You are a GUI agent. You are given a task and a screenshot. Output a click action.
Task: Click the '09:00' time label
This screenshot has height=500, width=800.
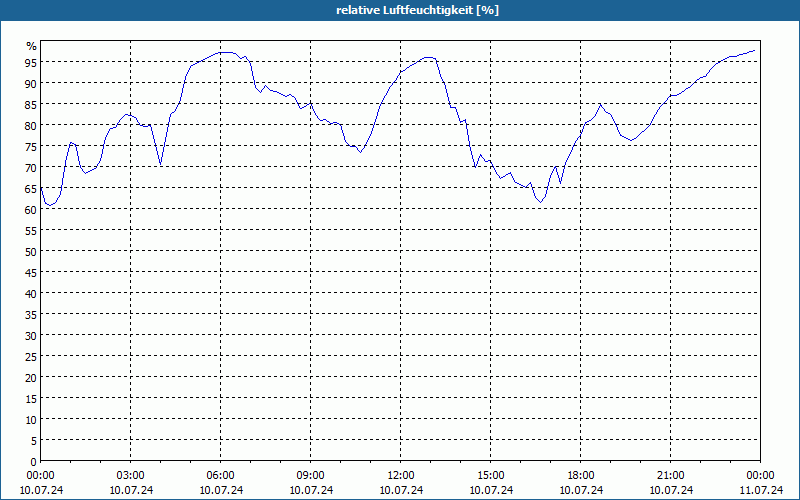(311, 476)
